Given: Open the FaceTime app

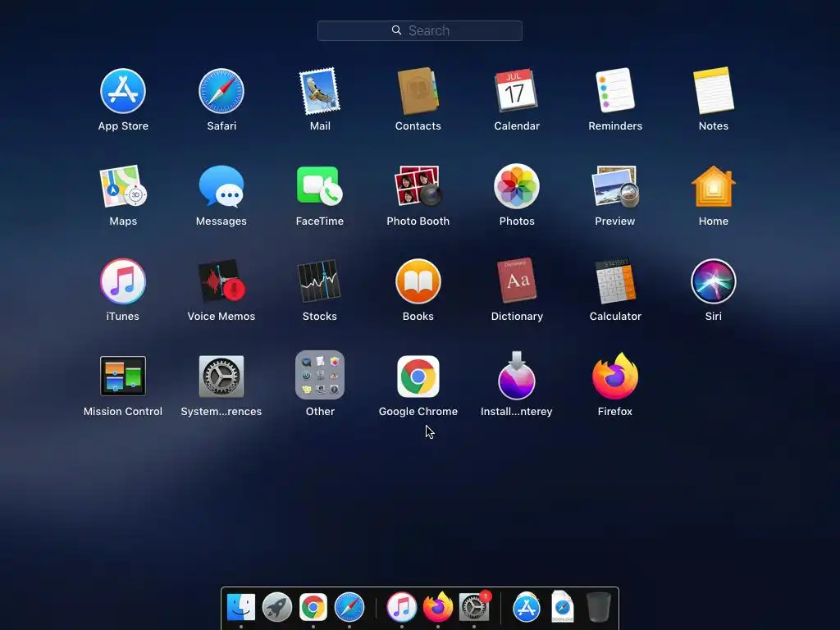Looking at the screenshot, I should pyautogui.click(x=320, y=186).
